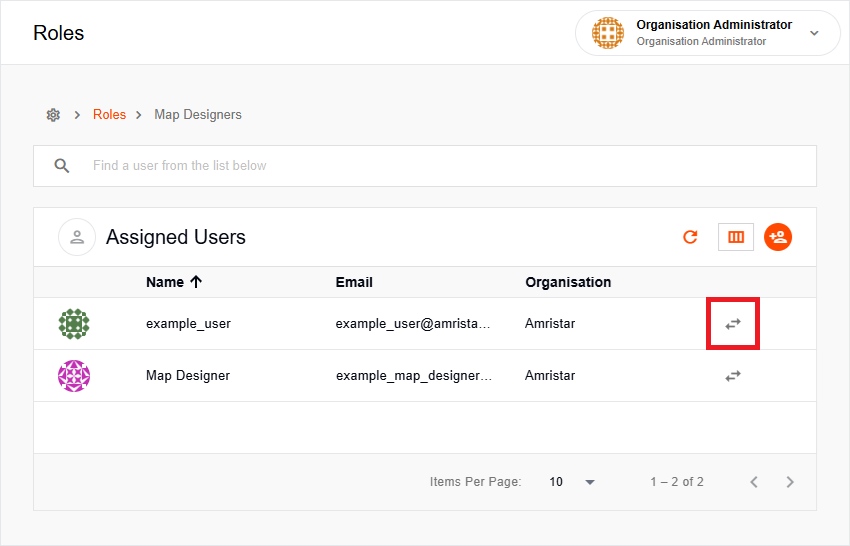Open the column chooser button
The image size is (850, 546).
736,237
